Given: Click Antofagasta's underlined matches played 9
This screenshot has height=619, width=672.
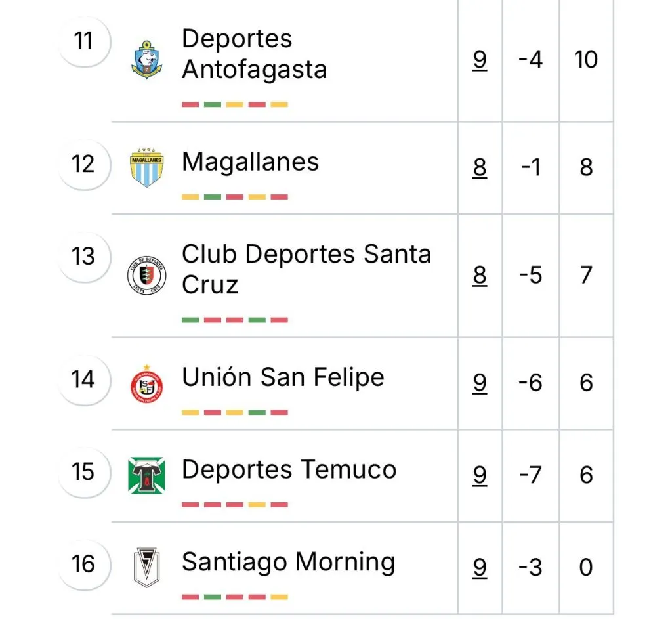Looking at the screenshot, I should point(480,60).
